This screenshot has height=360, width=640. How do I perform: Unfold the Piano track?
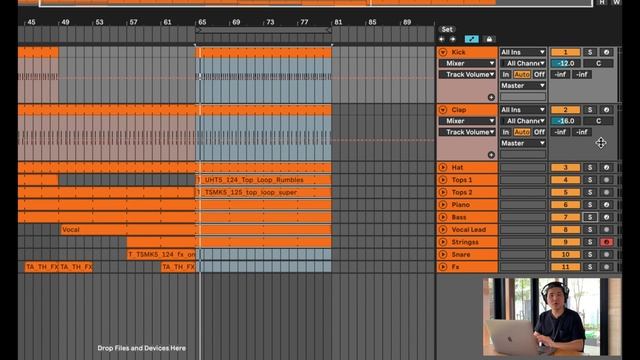[443, 204]
